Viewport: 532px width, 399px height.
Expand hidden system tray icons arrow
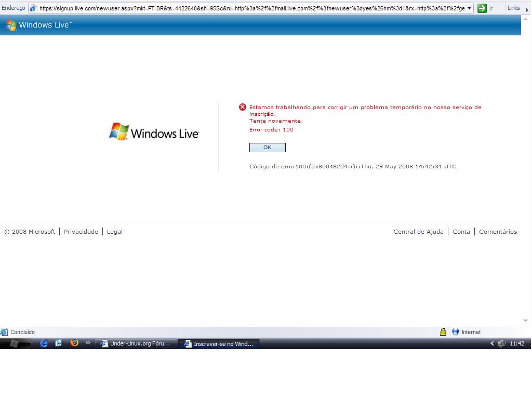(x=492, y=343)
